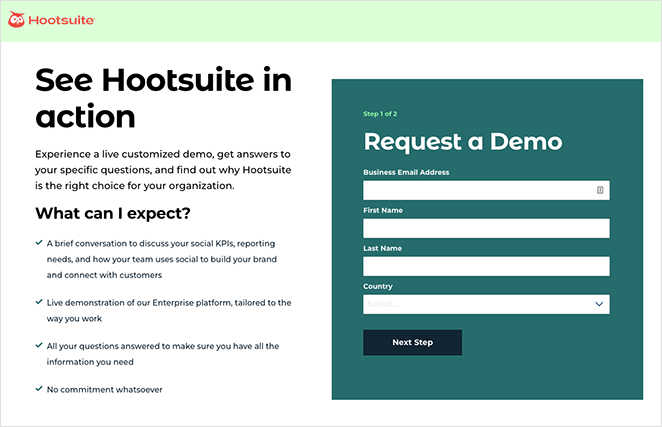Click the Hootsuite wordmark in header

[x=62, y=20]
